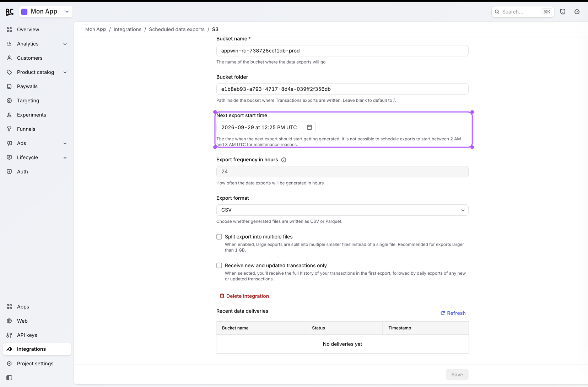Viewport: 588px width, 387px height.
Task: Click the Targeting sidebar icon
Action: (x=9, y=101)
